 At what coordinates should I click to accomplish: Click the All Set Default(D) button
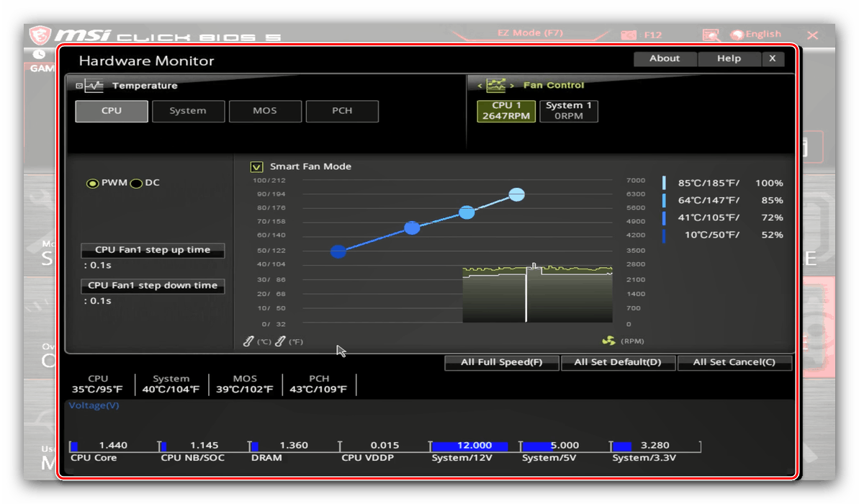pos(617,362)
